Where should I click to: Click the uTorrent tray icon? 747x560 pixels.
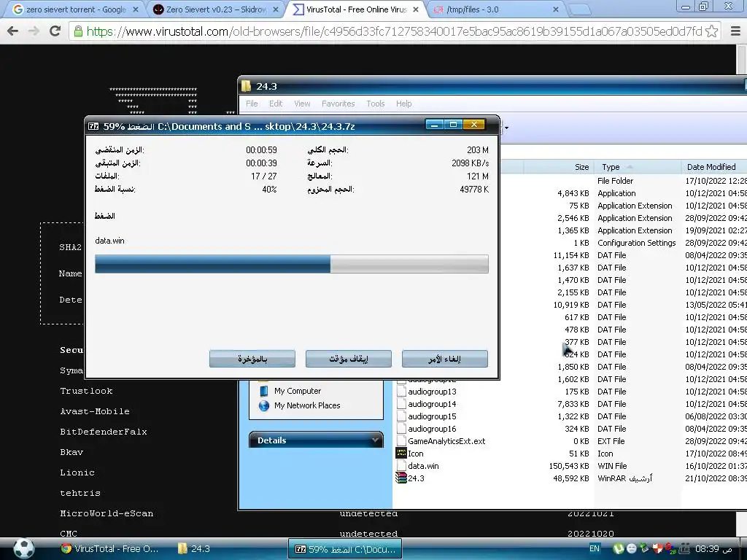(618, 548)
